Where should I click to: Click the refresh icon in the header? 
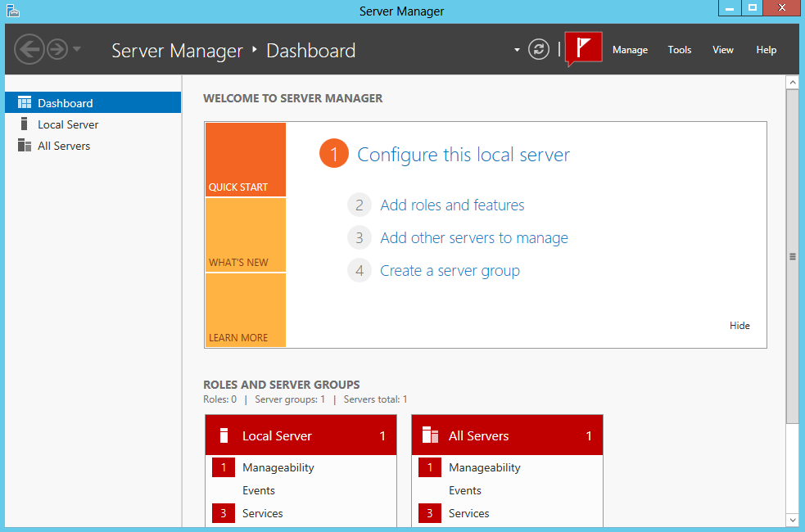pyautogui.click(x=539, y=50)
